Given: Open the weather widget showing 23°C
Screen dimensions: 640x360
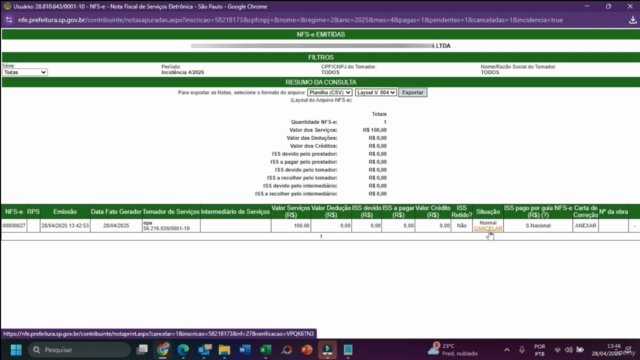Looking at the screenshot, I should pyautogui.click(x=452, y=350).
